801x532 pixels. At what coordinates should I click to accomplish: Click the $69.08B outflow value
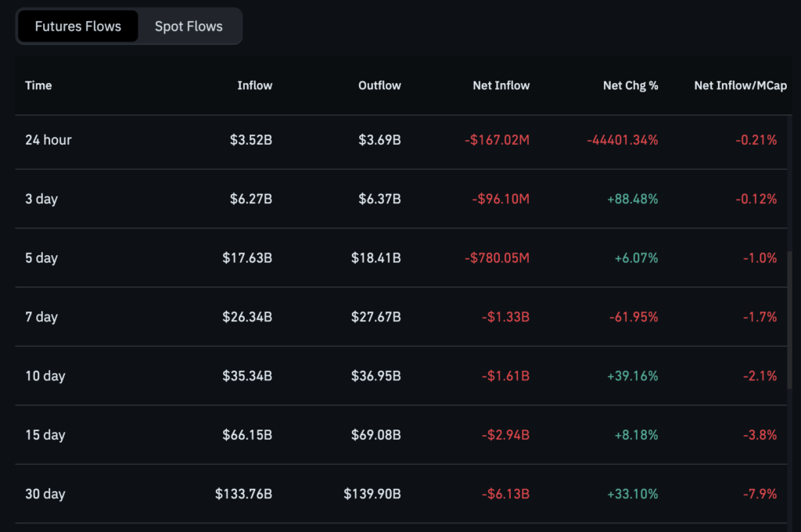tap(376, 435)
